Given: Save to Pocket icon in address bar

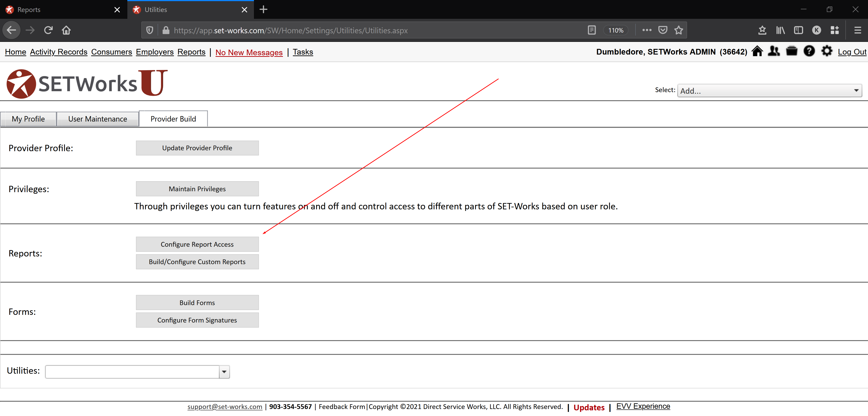Looking at the screenshot, I should [x=662, y=30].
